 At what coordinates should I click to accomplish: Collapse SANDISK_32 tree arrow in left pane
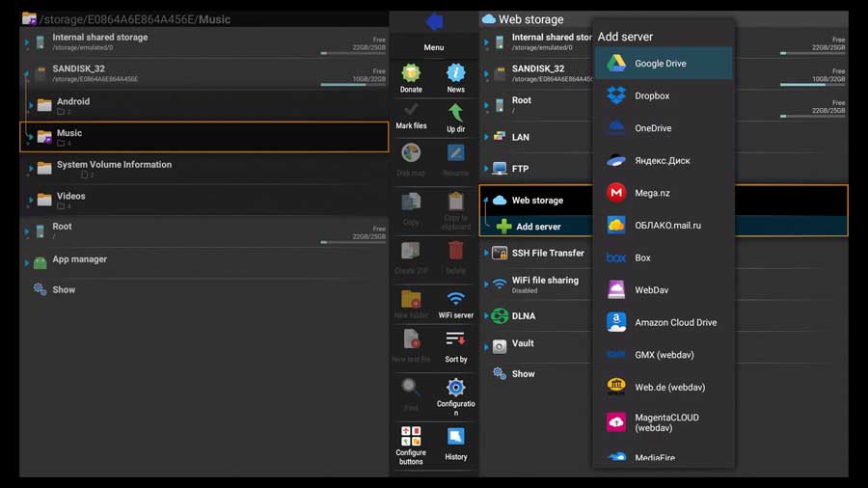click(x=27, y=73)
